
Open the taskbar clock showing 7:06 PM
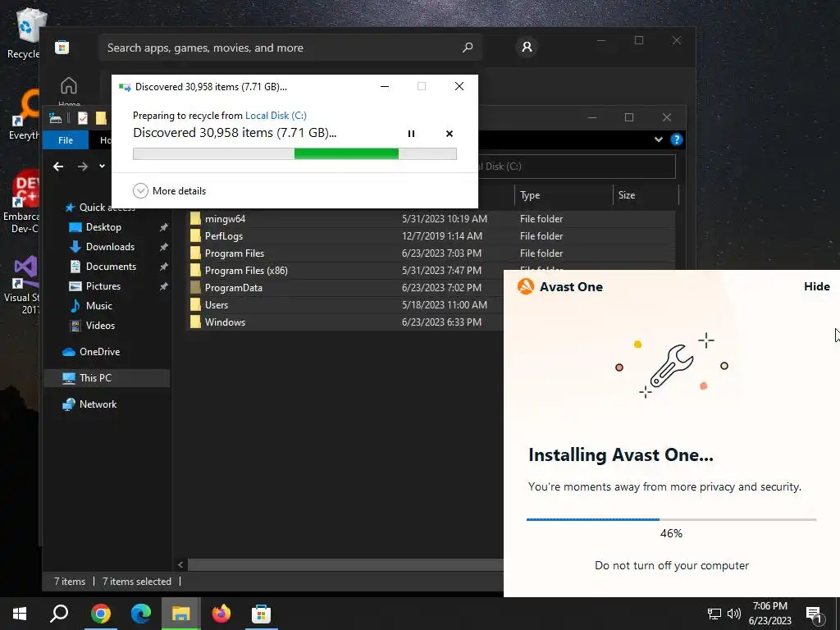point(769,614)
